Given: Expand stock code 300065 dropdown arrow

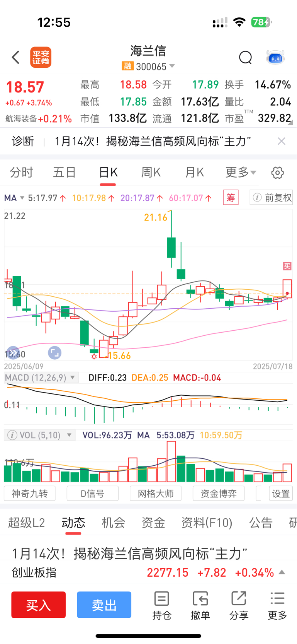Looking at the screenshot, I should pos(172,66).
